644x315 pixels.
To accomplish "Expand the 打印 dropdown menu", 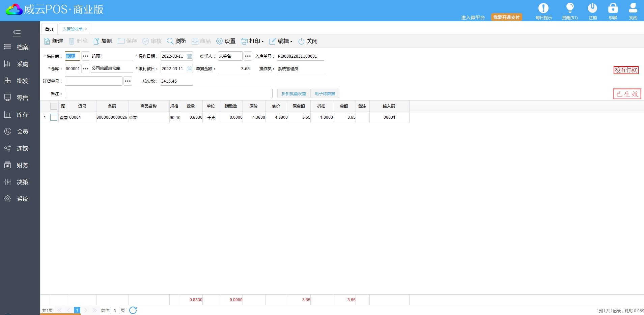I will [253, 41].
